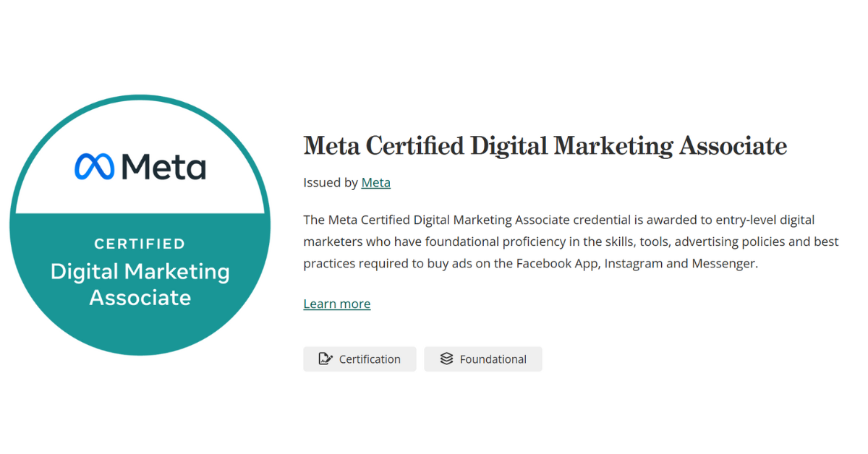Expand the Foundational tag for details
The width and height of the screenshot is (868, 454).
[x=483, y=359]
